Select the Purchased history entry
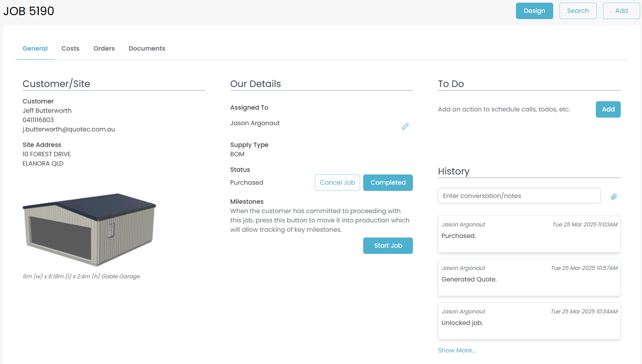Image resolution: width=642 pixels, height=364 pixels. pyautogui.click(x=529, y=234)
